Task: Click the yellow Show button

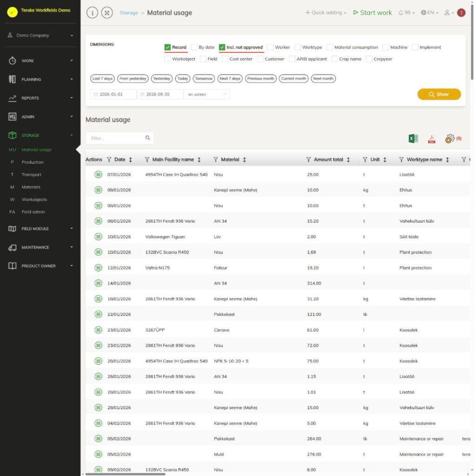Action: coord(439,94)
